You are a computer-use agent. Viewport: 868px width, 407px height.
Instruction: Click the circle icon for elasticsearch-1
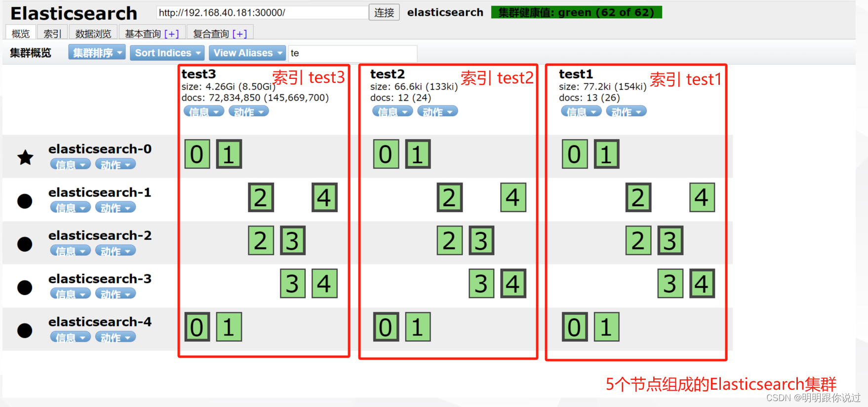point(25,201)
